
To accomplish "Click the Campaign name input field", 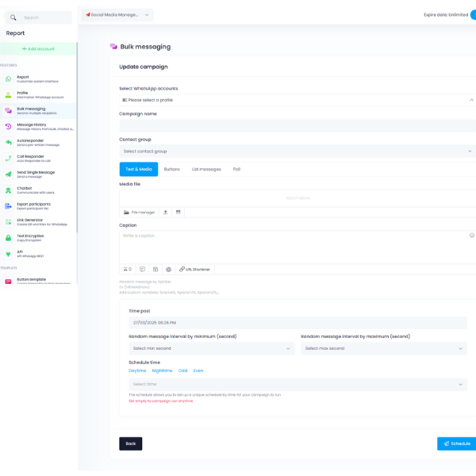I will point(297,125).
